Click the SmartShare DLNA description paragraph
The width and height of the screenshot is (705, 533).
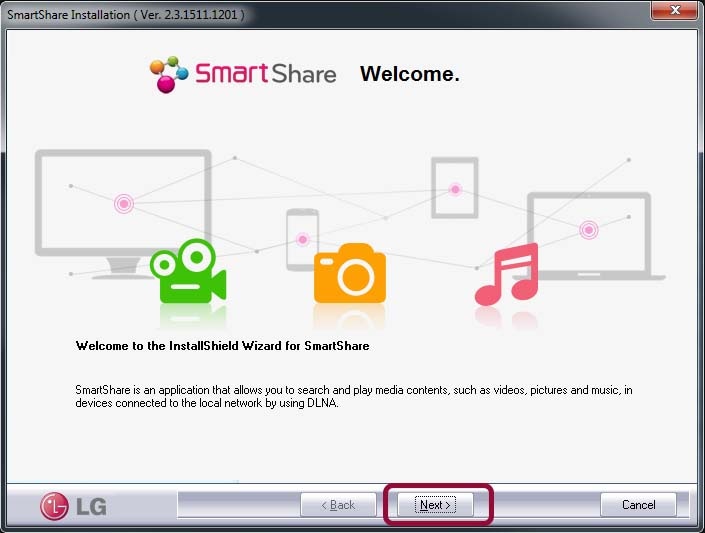[x=354, y=396]
